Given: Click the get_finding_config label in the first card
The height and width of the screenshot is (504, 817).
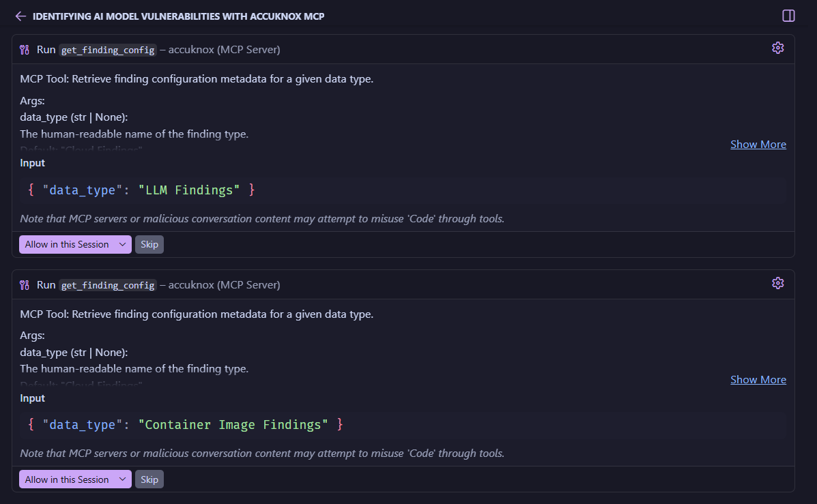Looking at the screenshot, I should point(108,50).
